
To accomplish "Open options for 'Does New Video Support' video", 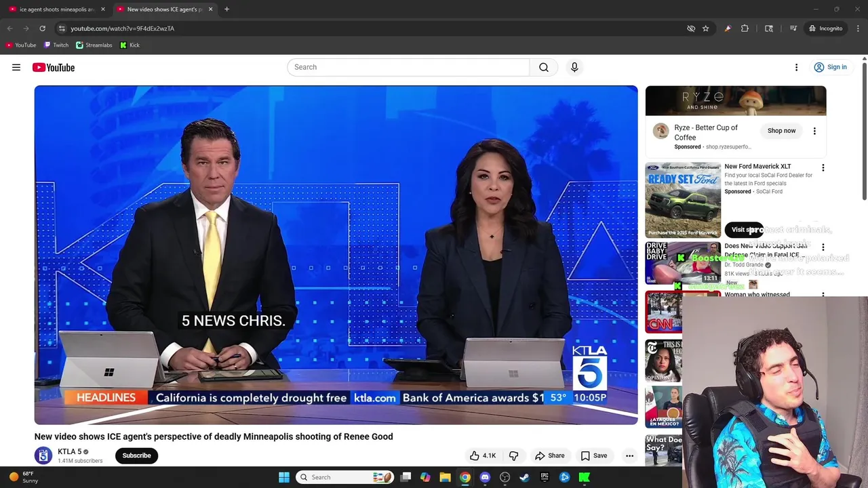I will (x=823, y=247).
